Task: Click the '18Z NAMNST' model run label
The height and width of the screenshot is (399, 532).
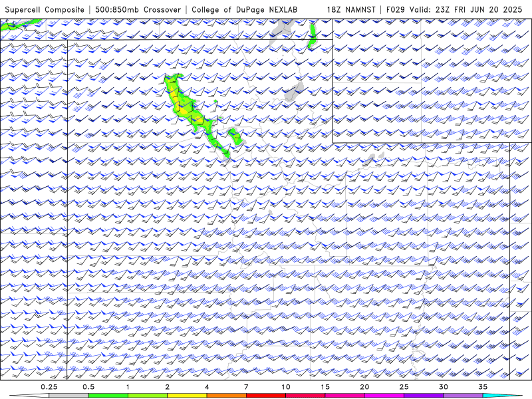Action: (351, 10)
